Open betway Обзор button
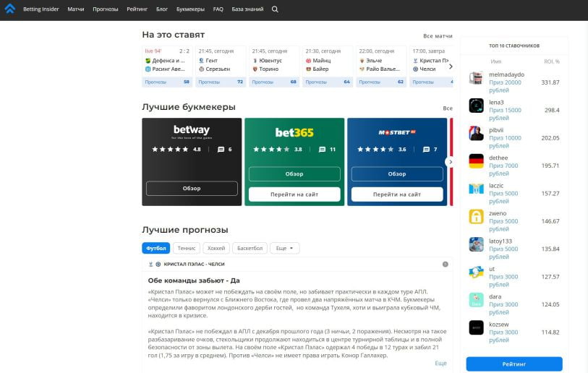This screenshot has width=588, height=373. [192, 188]
